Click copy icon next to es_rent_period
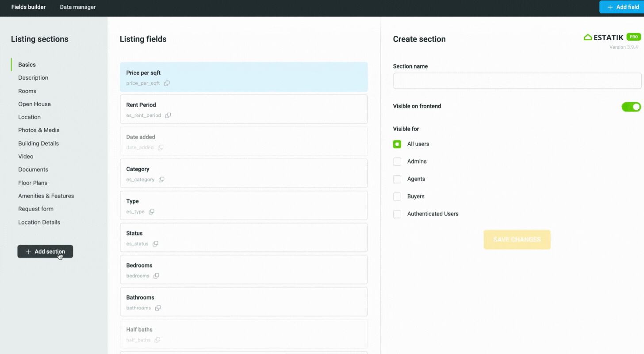Viewport: 644px width, 354px height. [168, 115]
